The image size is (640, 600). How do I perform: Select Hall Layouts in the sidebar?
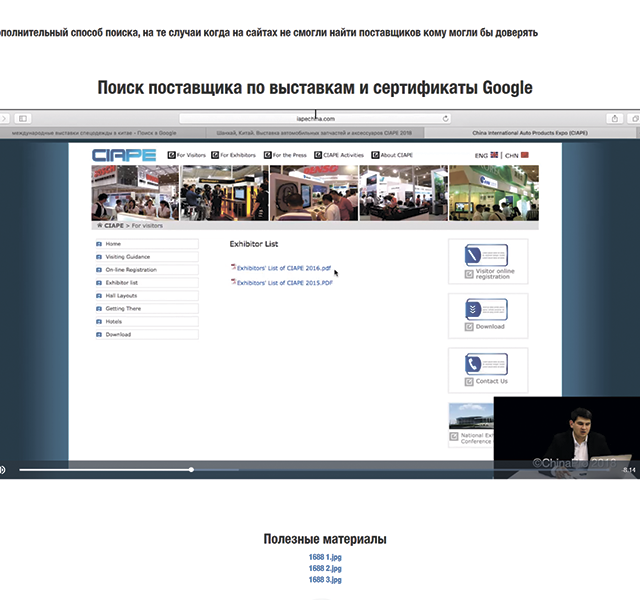pyautogui.click(x=124, y=296)
